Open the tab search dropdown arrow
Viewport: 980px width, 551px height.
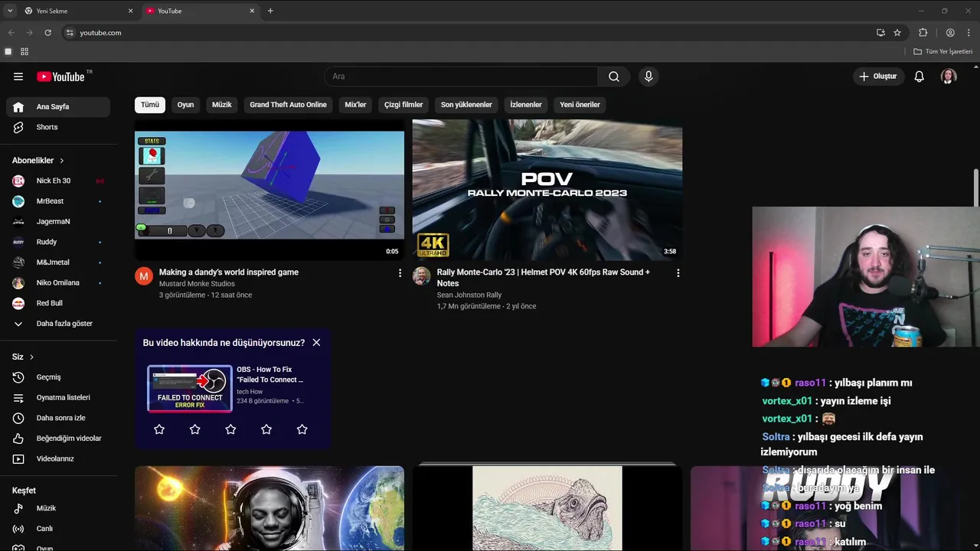tap(10, 11)
